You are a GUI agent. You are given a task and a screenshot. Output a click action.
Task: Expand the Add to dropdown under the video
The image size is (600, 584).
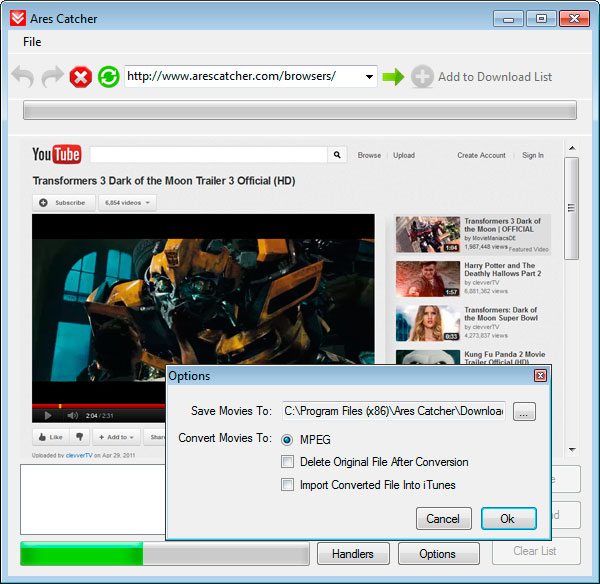116,437
